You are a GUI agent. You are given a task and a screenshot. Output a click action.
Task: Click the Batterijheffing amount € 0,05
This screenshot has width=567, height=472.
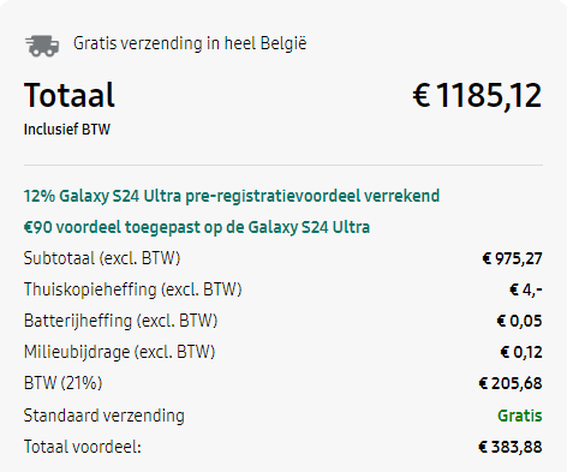(519, 321)
